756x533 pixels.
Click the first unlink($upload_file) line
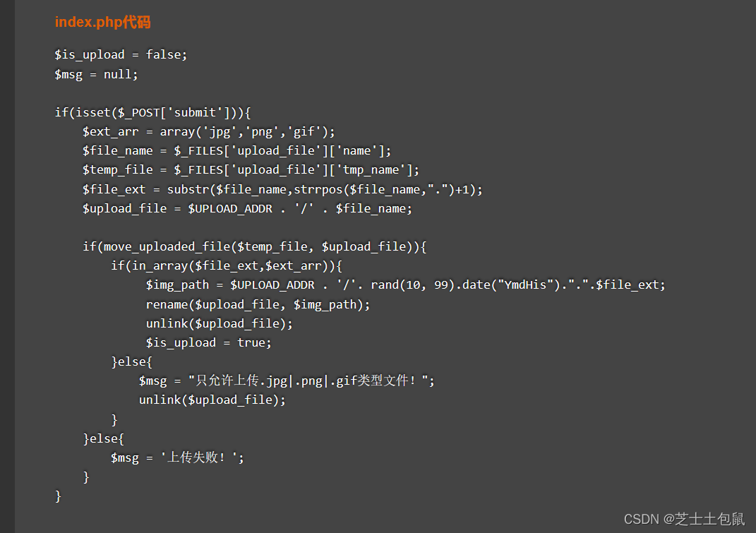tap(219, 323)
